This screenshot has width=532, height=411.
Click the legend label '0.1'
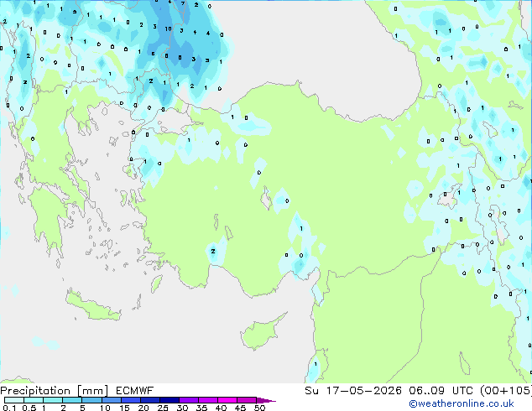(x=9, y=408)
